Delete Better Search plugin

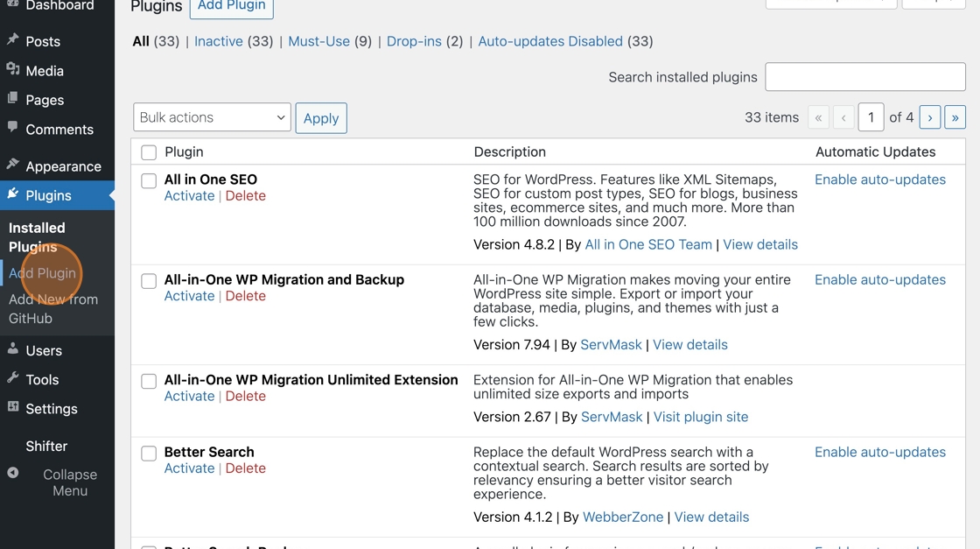coord(246,468)
